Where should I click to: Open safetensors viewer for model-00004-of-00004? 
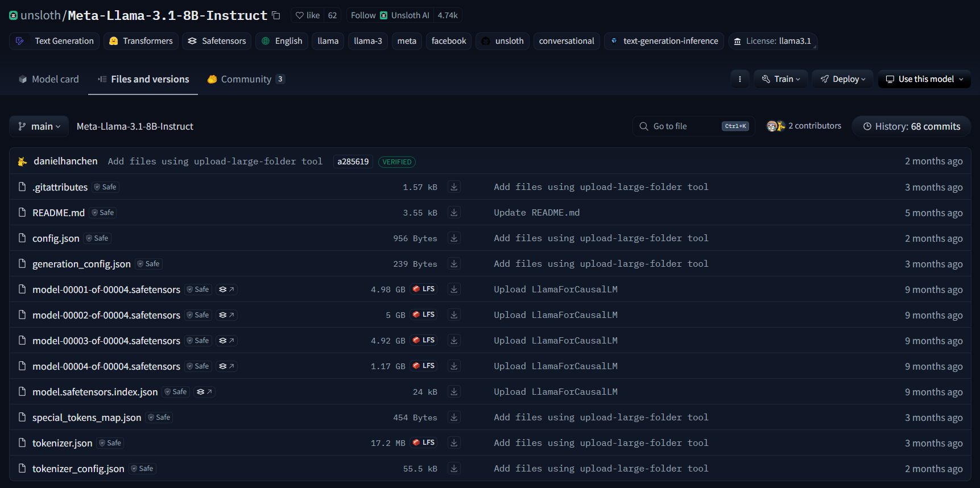tap(226, 366)
